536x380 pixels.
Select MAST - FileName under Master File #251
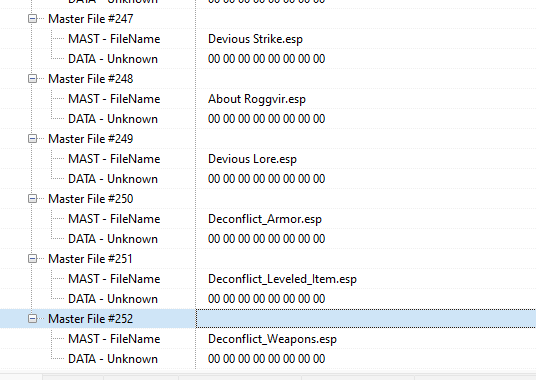(114, 279)
